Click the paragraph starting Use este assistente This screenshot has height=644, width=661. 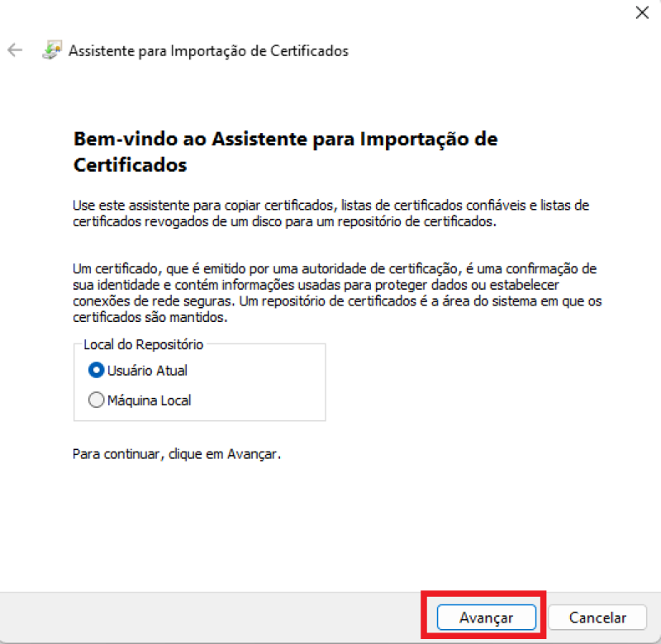pyautogui.click(x=331, y=213)
